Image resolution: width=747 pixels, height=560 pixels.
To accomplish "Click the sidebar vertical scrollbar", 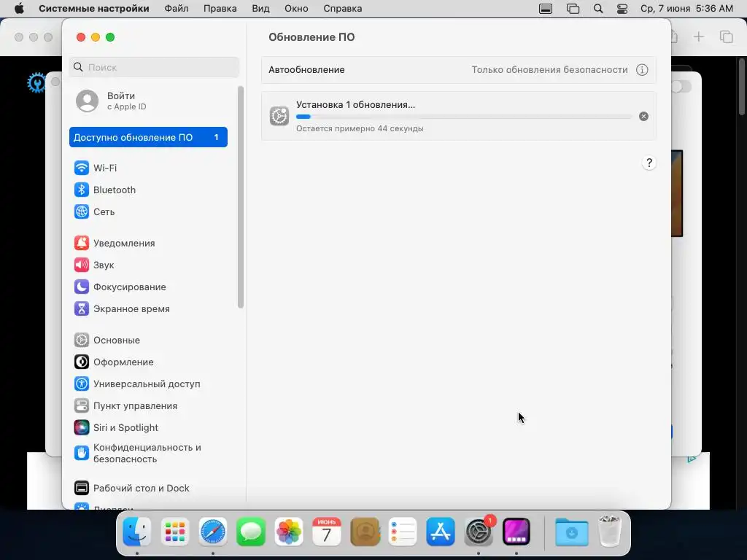I will pos(241,197).
